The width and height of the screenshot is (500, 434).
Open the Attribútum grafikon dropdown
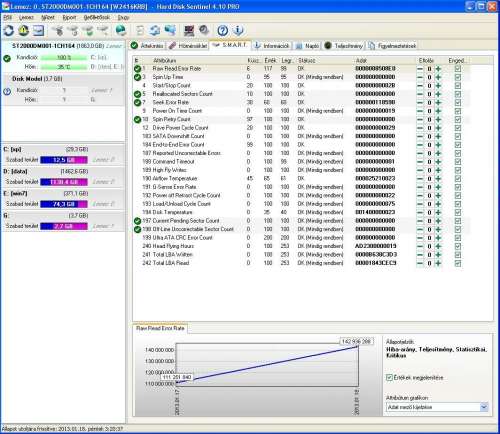point(484,407)
